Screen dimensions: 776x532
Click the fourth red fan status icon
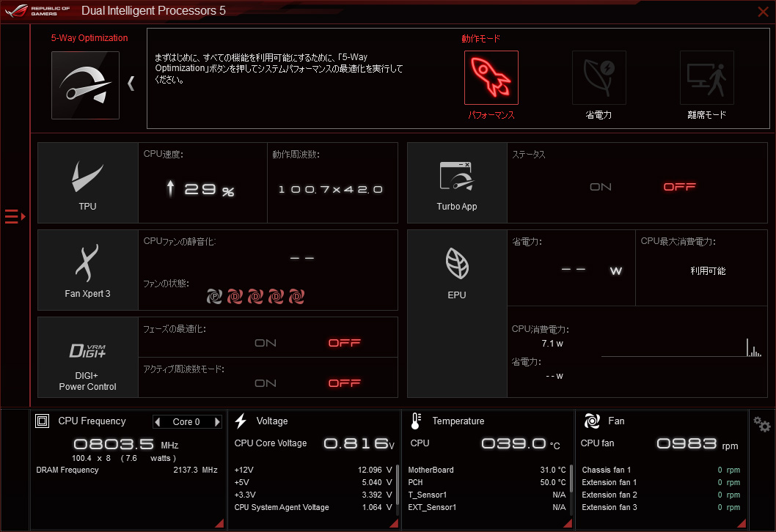(277, 296)
